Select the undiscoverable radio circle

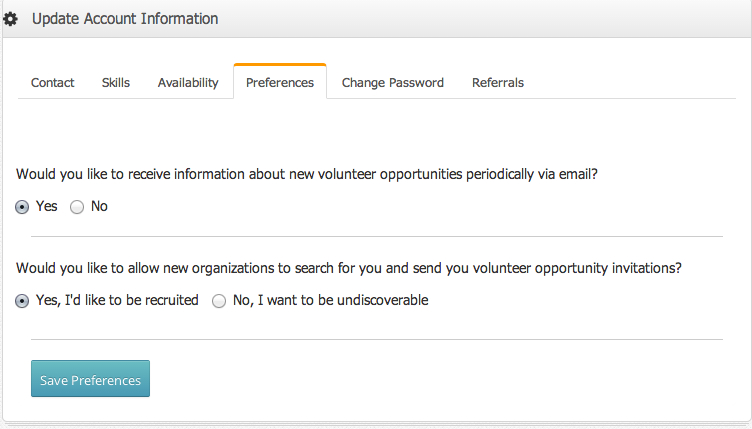219,300
